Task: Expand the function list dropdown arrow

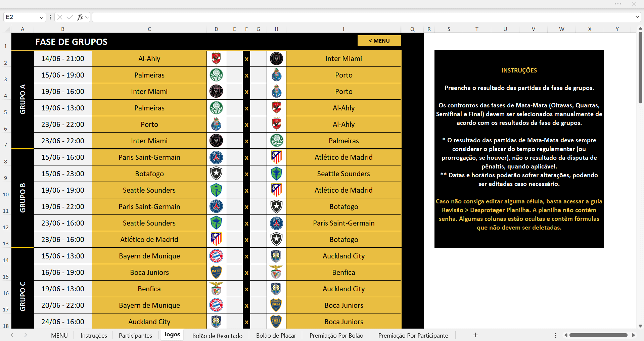Action: (x=87, y=17)
